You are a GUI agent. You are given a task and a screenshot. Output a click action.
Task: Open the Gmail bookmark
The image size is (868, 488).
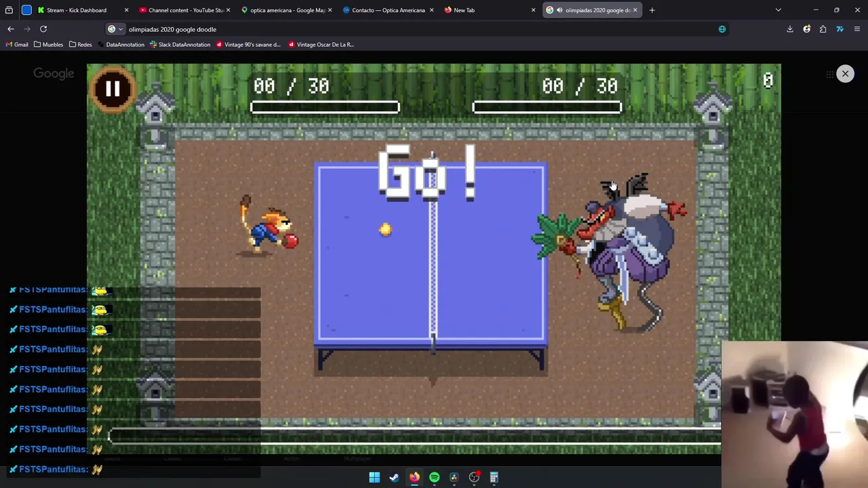16,45
